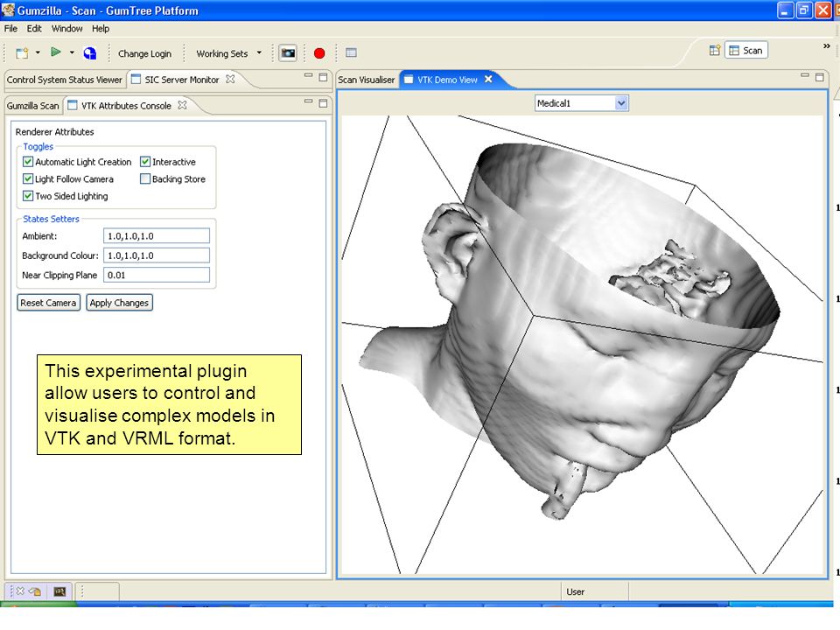Click the SIC Server Monitor tab icon

click(136, 80)
